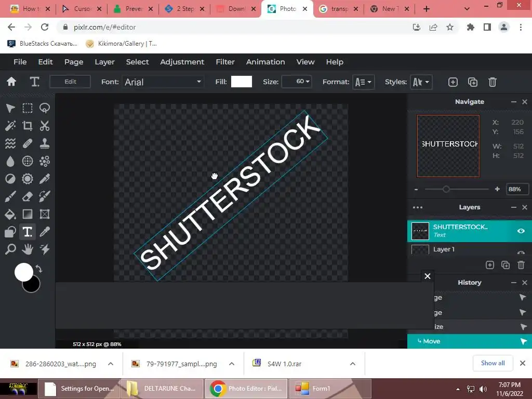The width and height of the screenshot is (532, 399).
Task: Open Form1 in the Windows taskbar
Action: point(329,389)
